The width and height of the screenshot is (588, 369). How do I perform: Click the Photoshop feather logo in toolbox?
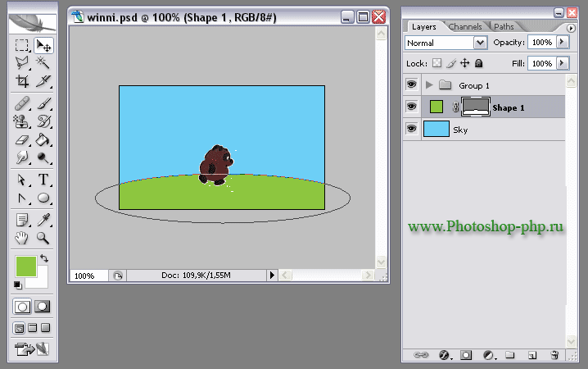coord(33,24)
